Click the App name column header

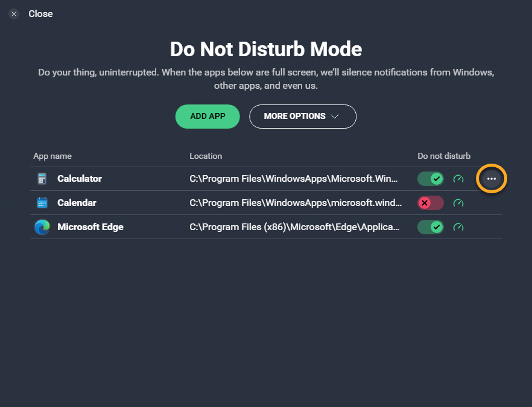52,156
